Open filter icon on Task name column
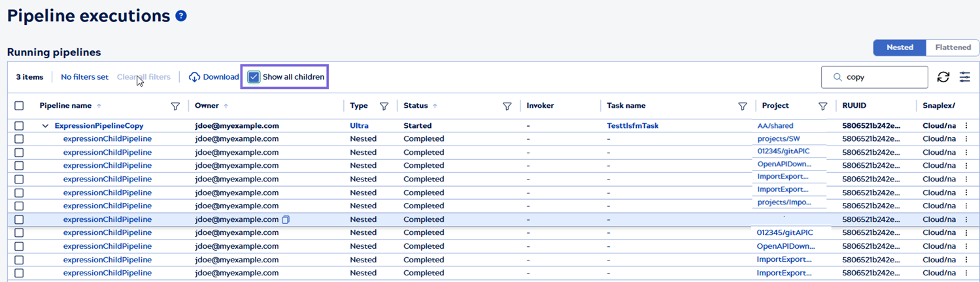980x282 pixels. 743,106
